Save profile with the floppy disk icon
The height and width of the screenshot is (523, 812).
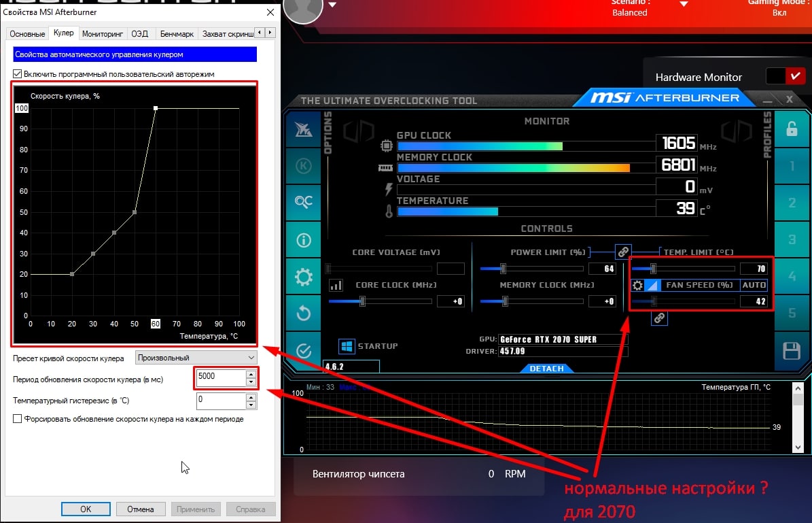pyautogui.click(x=792, y=351)
